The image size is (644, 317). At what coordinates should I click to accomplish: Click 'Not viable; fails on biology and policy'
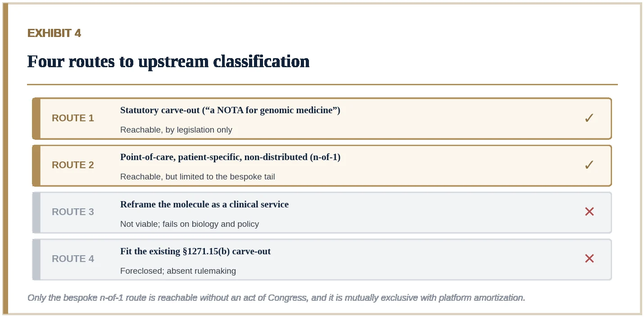[x=190, y=224]
